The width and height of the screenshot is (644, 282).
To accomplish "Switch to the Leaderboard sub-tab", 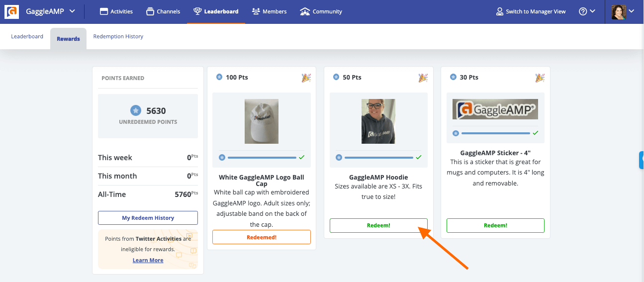I will click(x=27, y=36).
